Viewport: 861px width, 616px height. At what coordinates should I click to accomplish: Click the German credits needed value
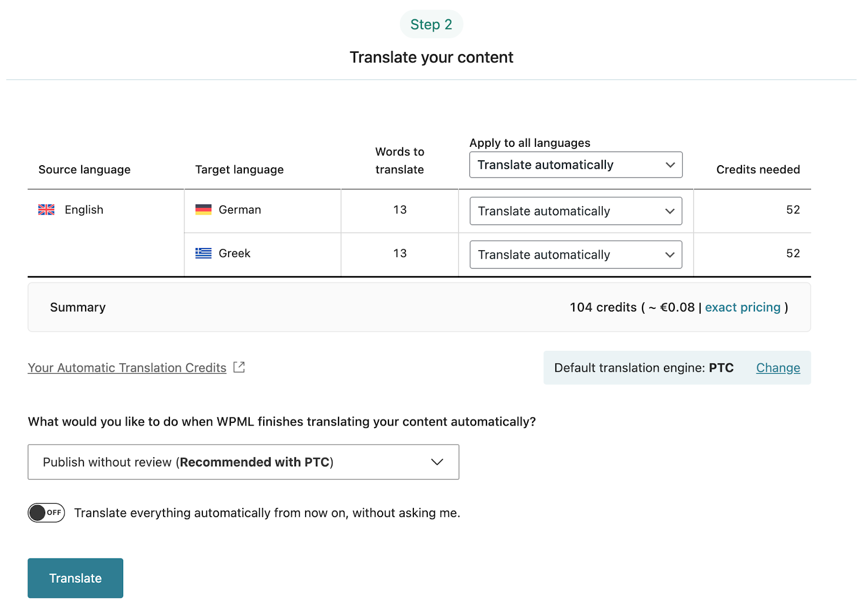pyautogui.click(x=793, y=210)
